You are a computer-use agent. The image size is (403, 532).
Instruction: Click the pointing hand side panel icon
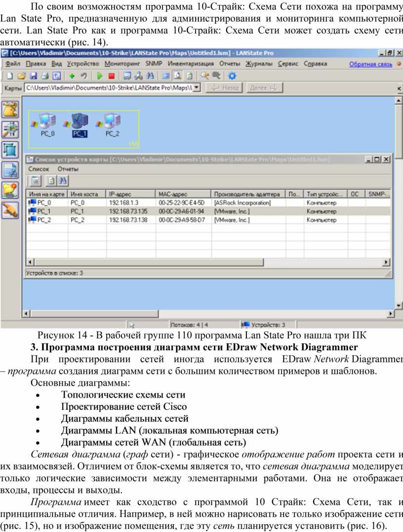(x=10, y=210)
